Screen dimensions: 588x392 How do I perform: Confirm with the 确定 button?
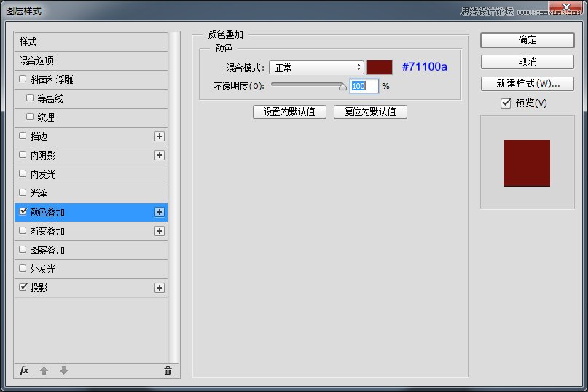pos(528,40)
